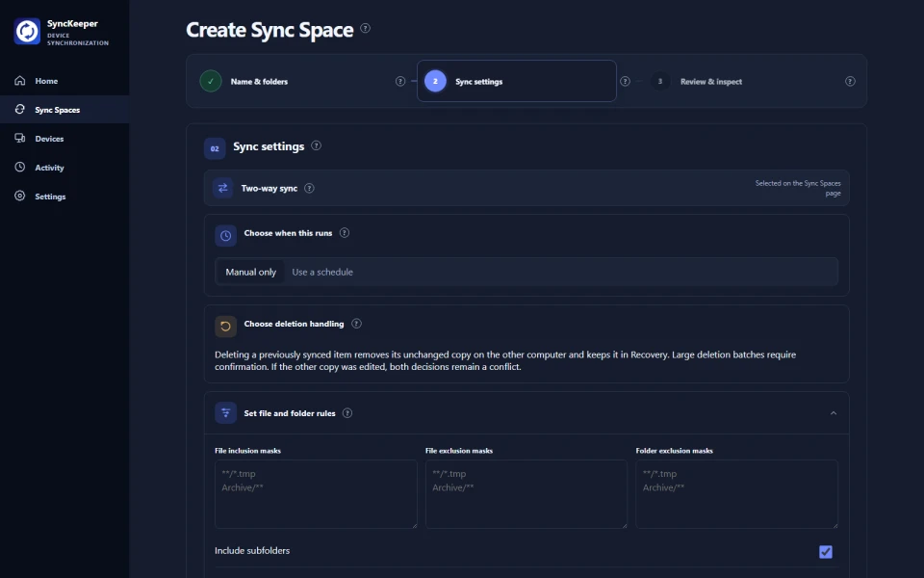Click the Choose deletion handling title

point(294,324)
